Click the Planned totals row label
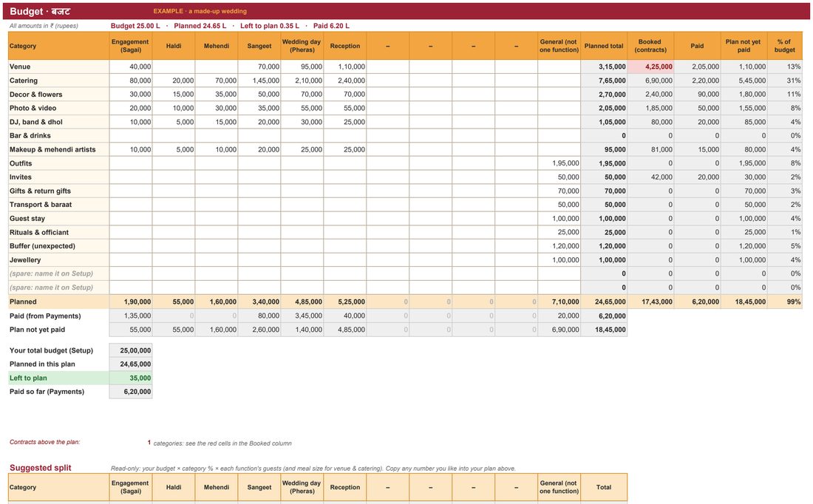 tap(58, 302)
